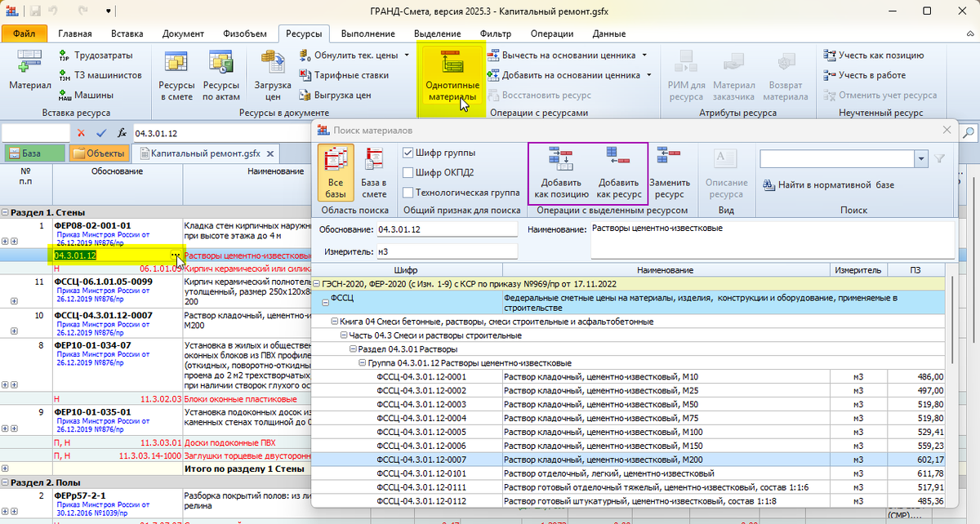Click the magnifier search icon at right edge
The image size is (980, 524).
click(969, 132)
